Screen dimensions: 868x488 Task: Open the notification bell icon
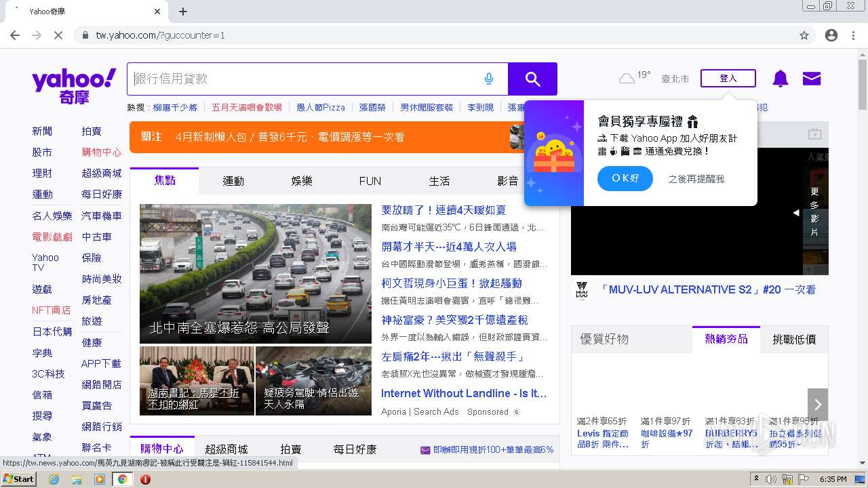click(781, 79)
